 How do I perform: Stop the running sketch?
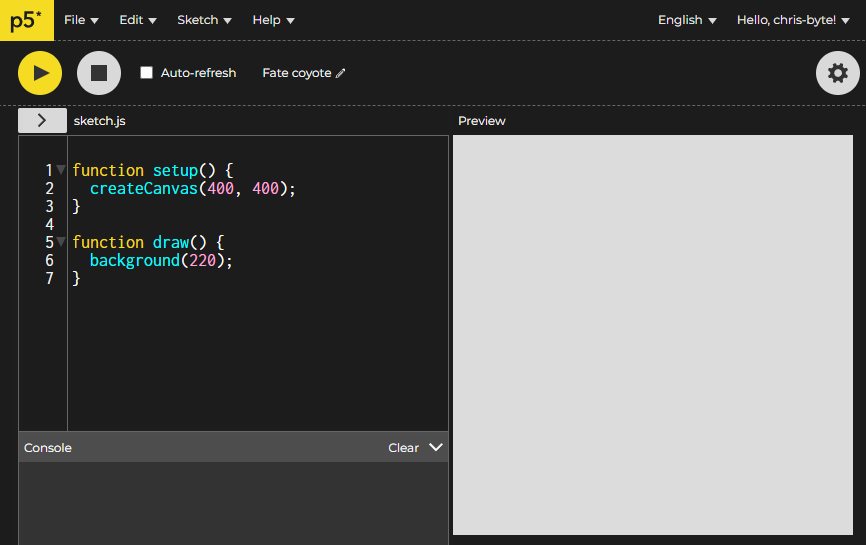coord(99,73)
